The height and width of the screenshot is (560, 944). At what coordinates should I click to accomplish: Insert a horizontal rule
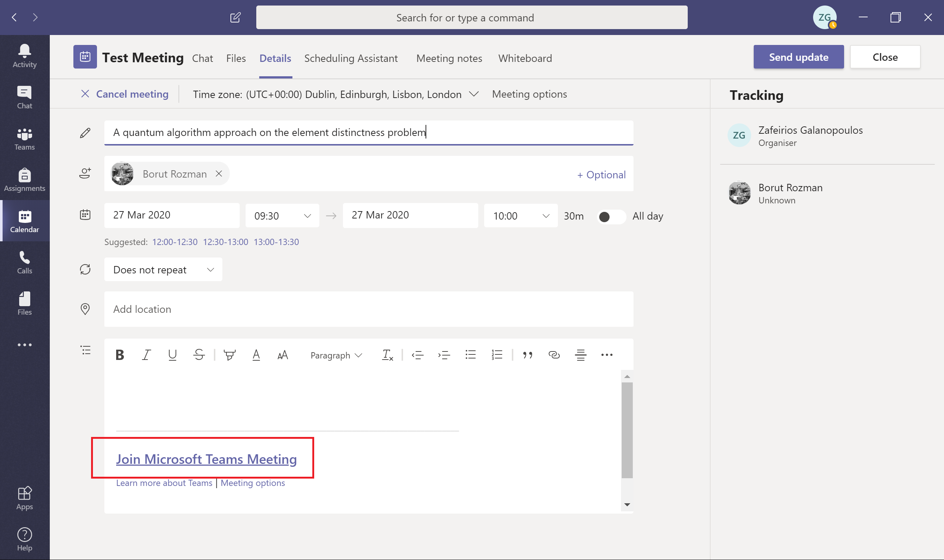coord(581,355)
